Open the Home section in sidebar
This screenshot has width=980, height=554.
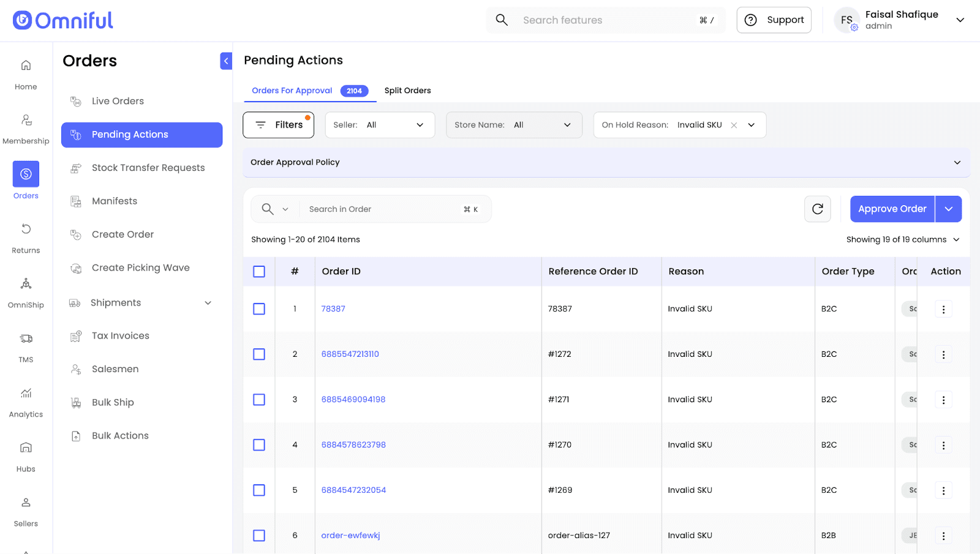pos(26,74)
